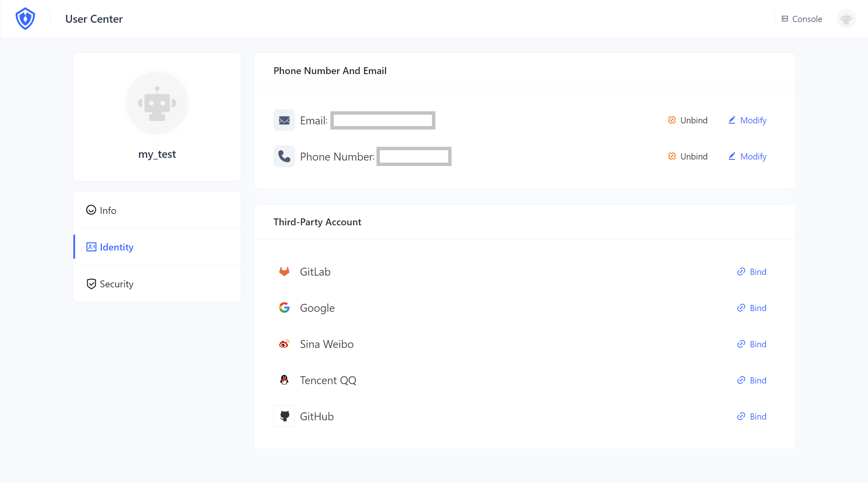Click the Tencent QQ penguin icon
868x483 pixels.
tap(284, 380)
